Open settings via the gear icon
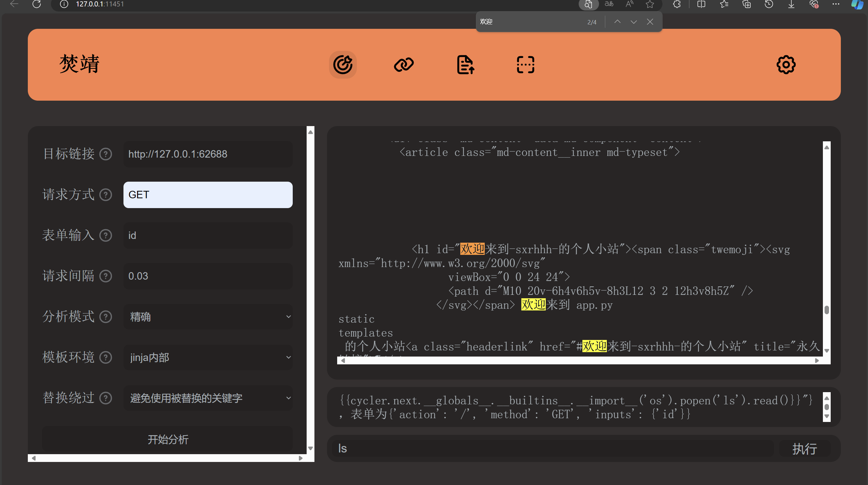The height and width of the screenshot is (485, 868). coord(786,65)
